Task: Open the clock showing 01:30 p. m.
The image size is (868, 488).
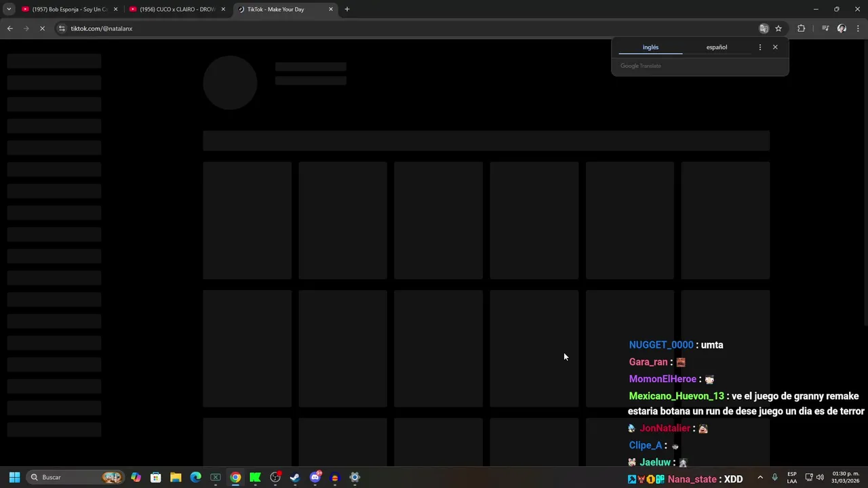Action: point(846,477)
